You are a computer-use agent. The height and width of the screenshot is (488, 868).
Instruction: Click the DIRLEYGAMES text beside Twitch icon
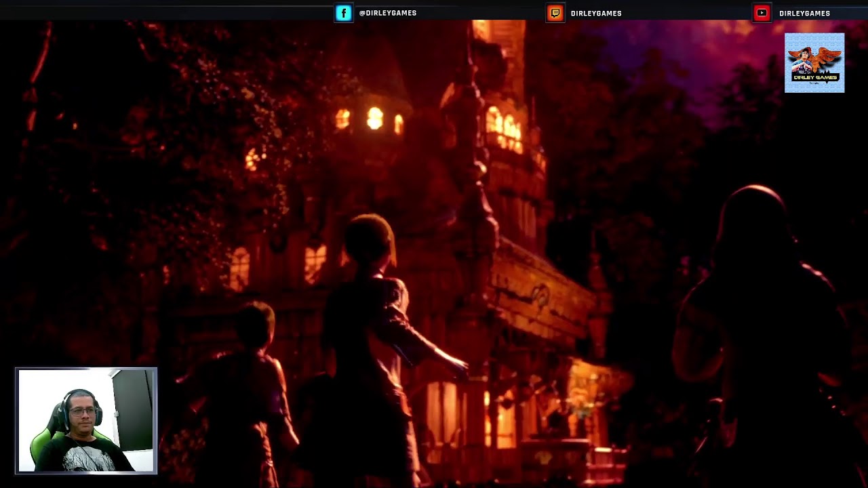596,13
